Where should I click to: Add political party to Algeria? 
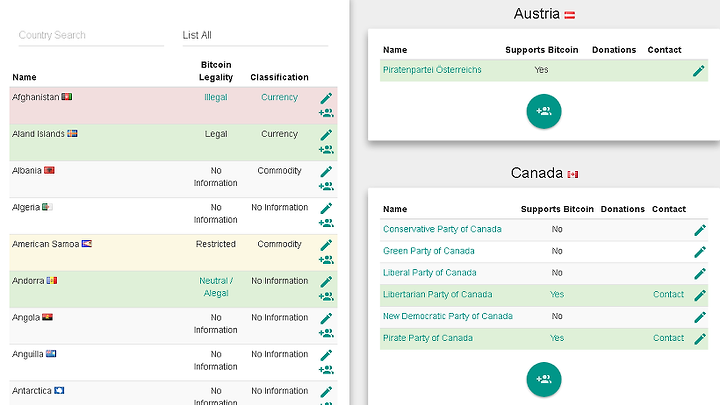[326, 223]
